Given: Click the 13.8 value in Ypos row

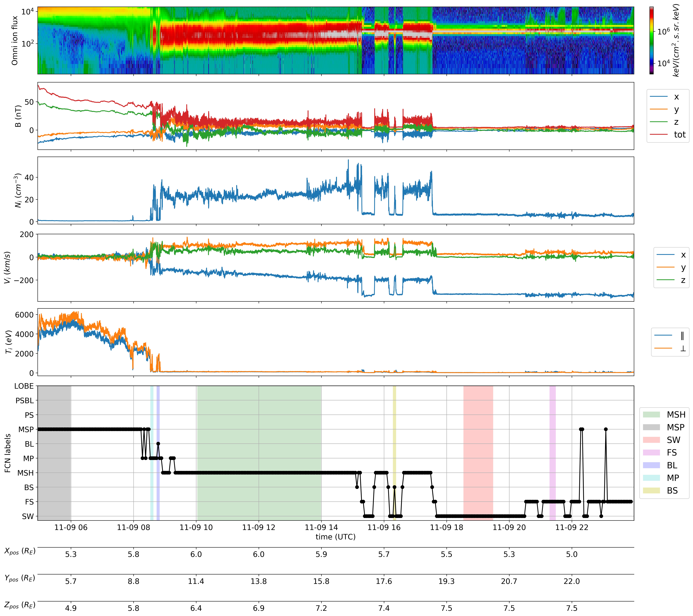Looking at the screenshot, I should coord(259,581).
